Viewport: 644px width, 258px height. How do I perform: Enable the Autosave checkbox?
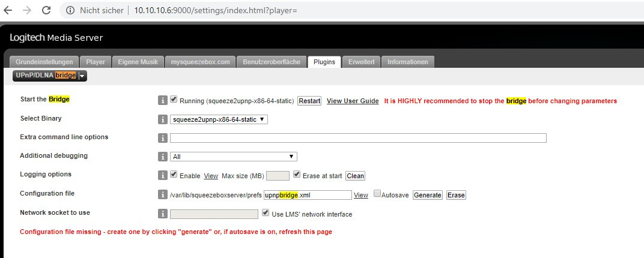point(377,194)
